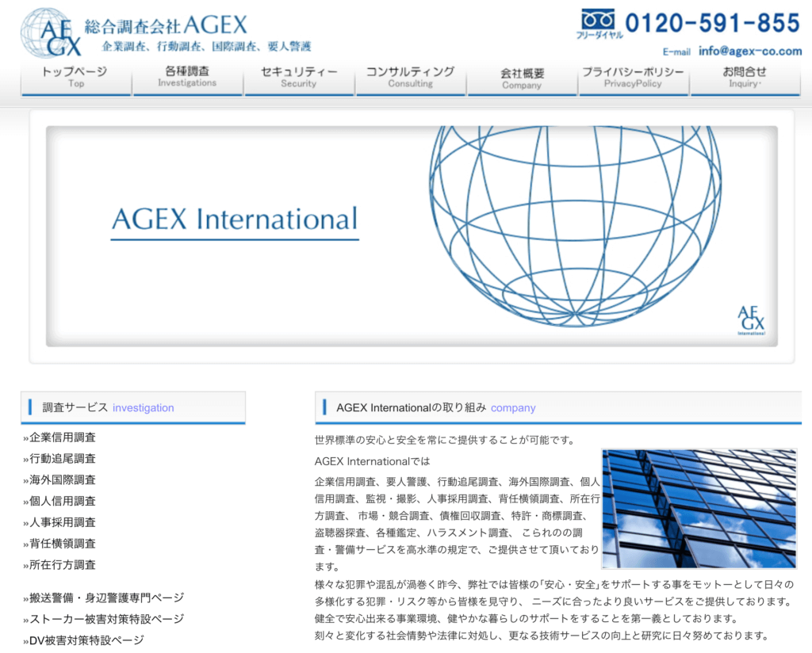The image size is (812, 653).
Task: Open ストーカー被害対策特設ページ link
Action: coord(106,620)
